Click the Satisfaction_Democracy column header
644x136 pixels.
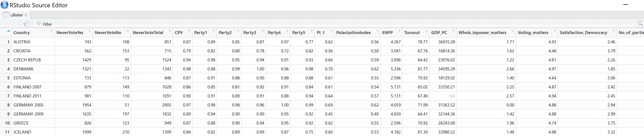pyautogui.click(x=583, y=33)
